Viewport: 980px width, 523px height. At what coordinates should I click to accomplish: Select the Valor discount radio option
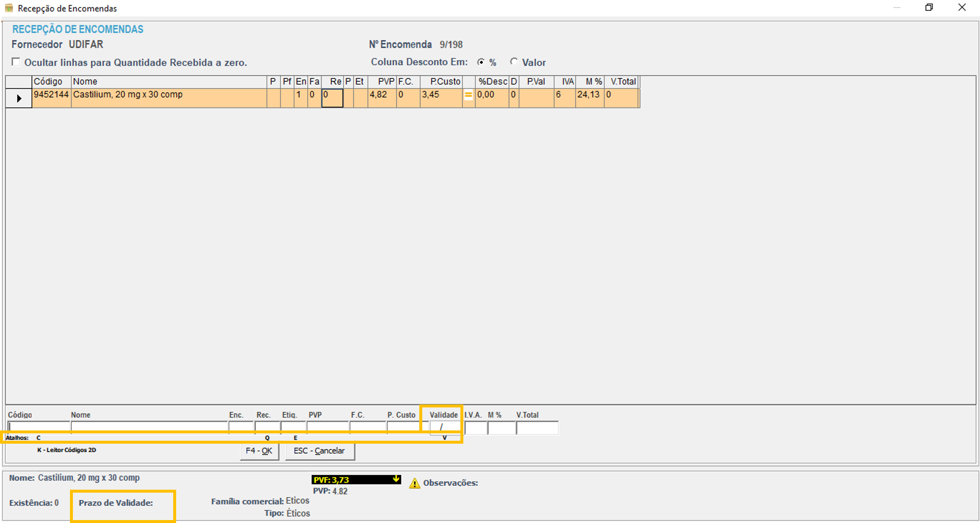[x=514, y=62]
